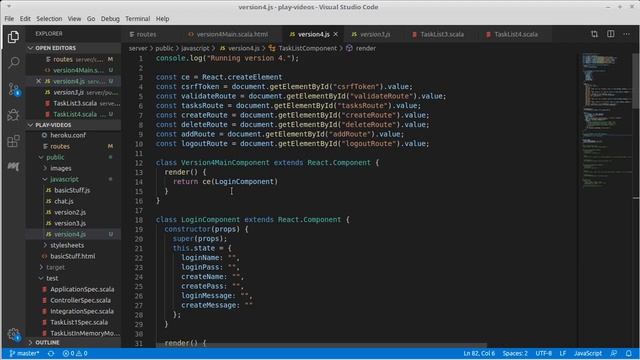This screenshot has width=640, height=360.
Task: Expand the target folder
Action: tap(73, 267)
